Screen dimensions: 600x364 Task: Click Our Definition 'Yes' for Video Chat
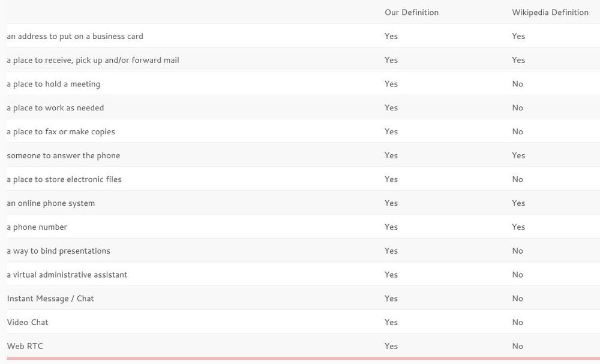pyautogui.click(x=391, y=323)
